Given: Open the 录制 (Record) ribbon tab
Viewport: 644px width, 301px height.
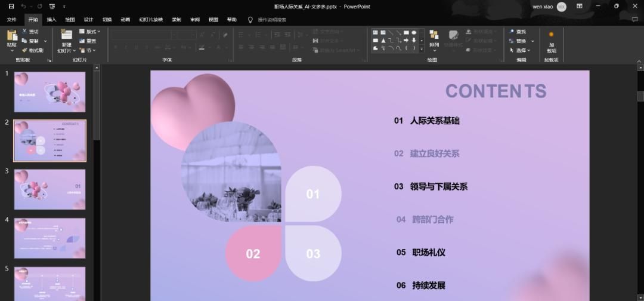Looking at the screenshot, I should click(177, 20).
